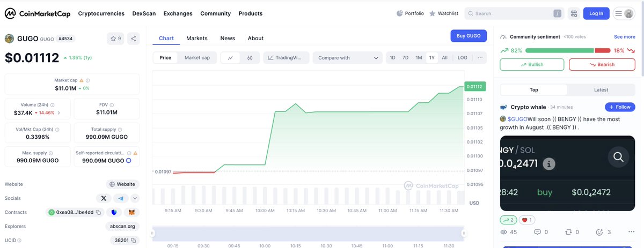Open the Watchlist star link

pyautogui.click(x=444, y=13)
